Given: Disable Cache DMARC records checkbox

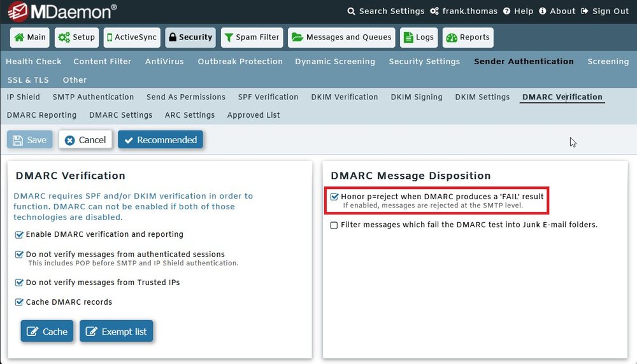Looking at the screenshot, I should pyautogui.click(x=18, y=302).
